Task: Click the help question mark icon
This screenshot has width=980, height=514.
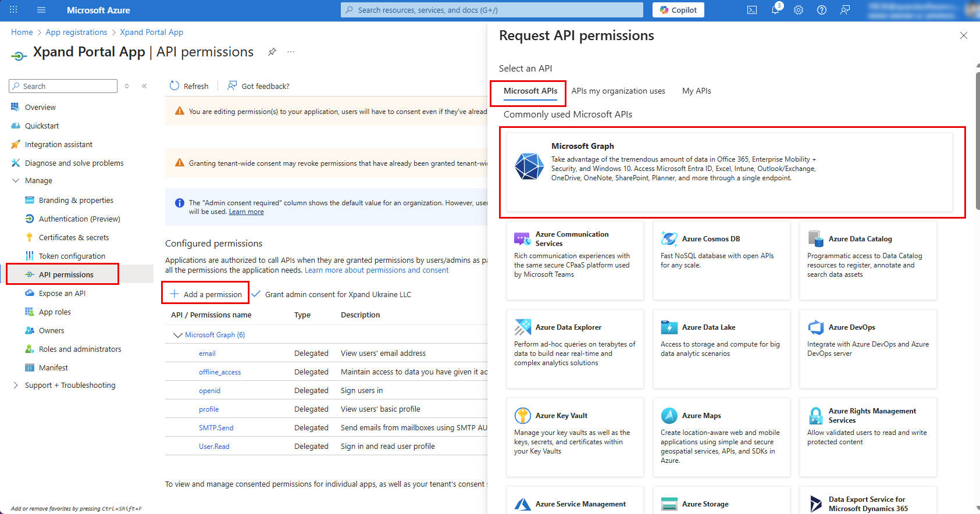Action: 822,10
